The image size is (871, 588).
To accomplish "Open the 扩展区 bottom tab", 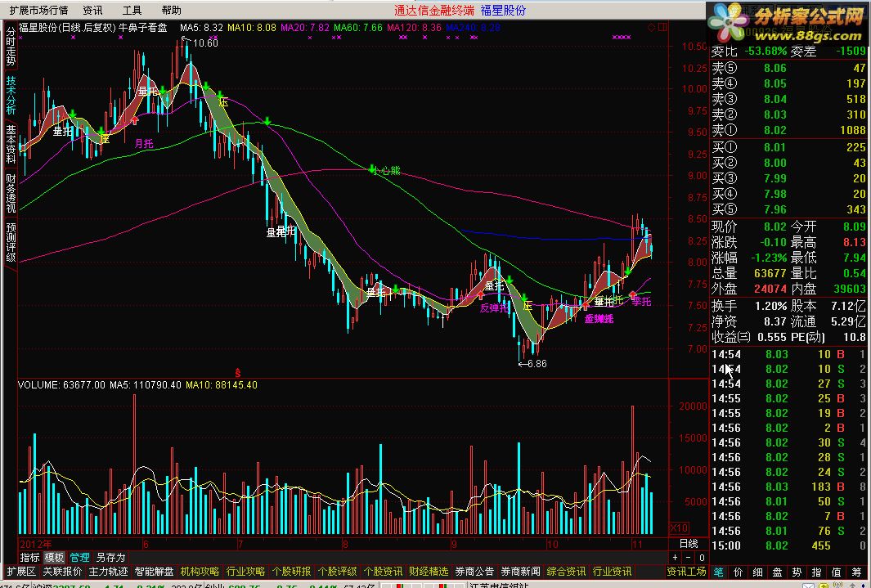I will [x=21, y=572].
